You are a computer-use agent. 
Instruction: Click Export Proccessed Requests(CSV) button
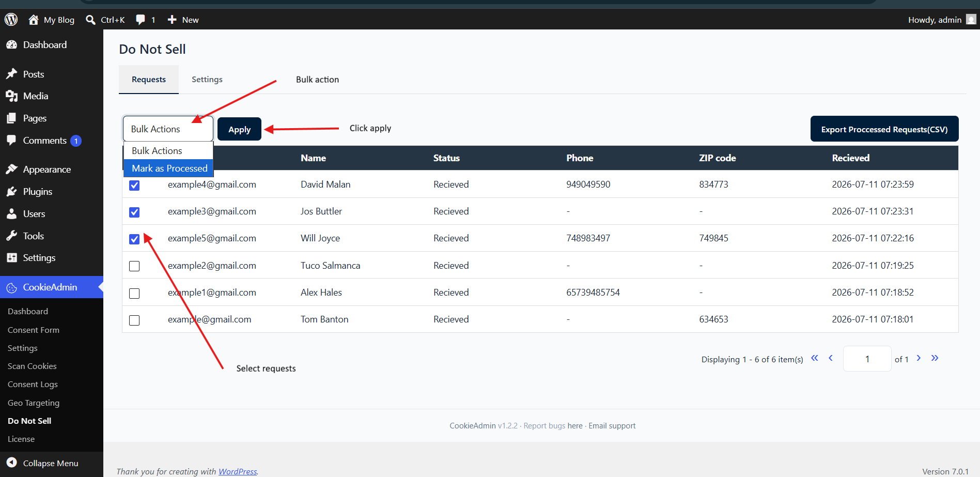point(884,129)
